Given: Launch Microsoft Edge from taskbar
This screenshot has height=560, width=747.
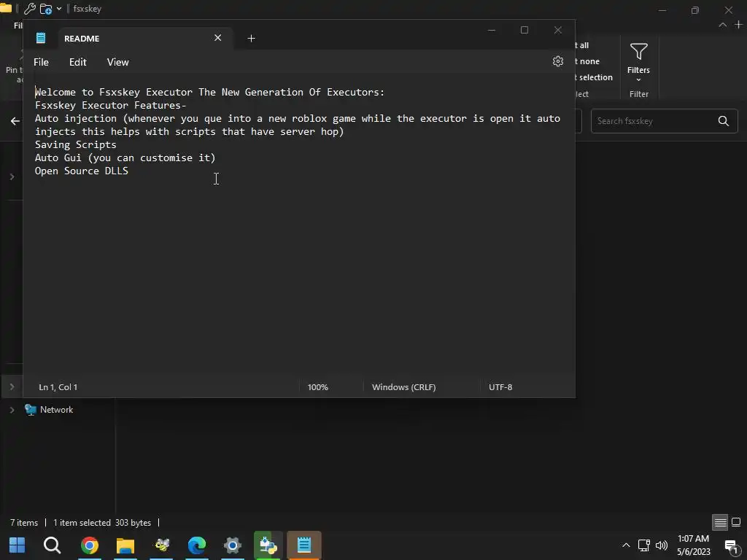Looking at the screenshot, I should coord(197,545).
